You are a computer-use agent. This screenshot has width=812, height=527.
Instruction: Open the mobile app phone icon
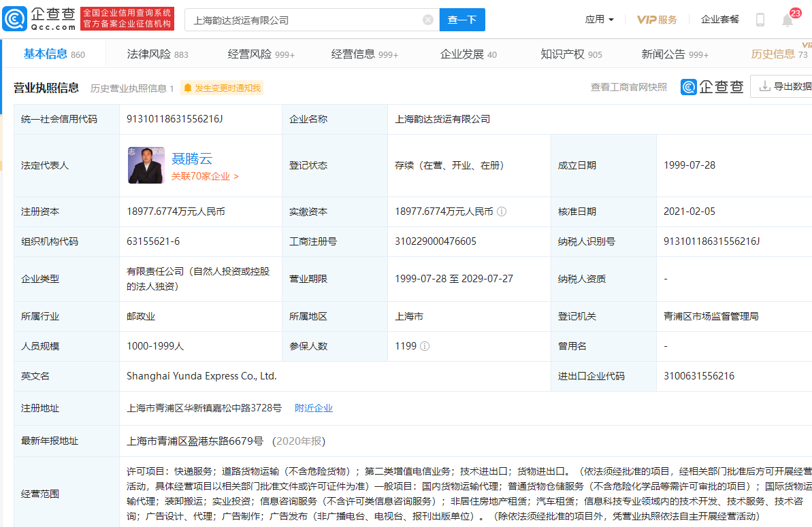[x=760, y=20]
